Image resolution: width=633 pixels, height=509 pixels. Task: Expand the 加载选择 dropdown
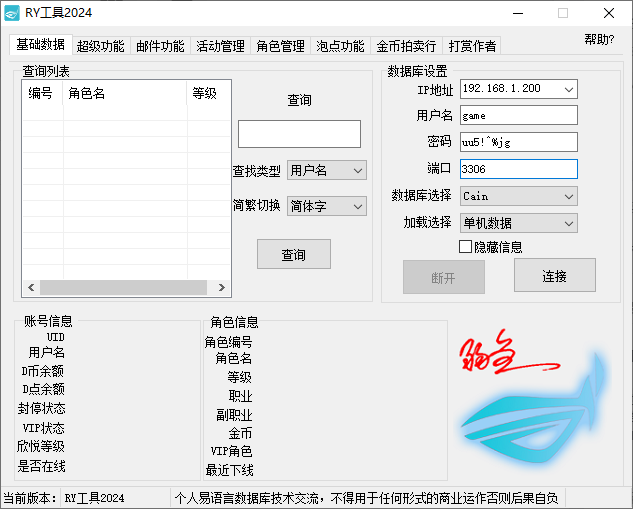[x=518, y=223]
